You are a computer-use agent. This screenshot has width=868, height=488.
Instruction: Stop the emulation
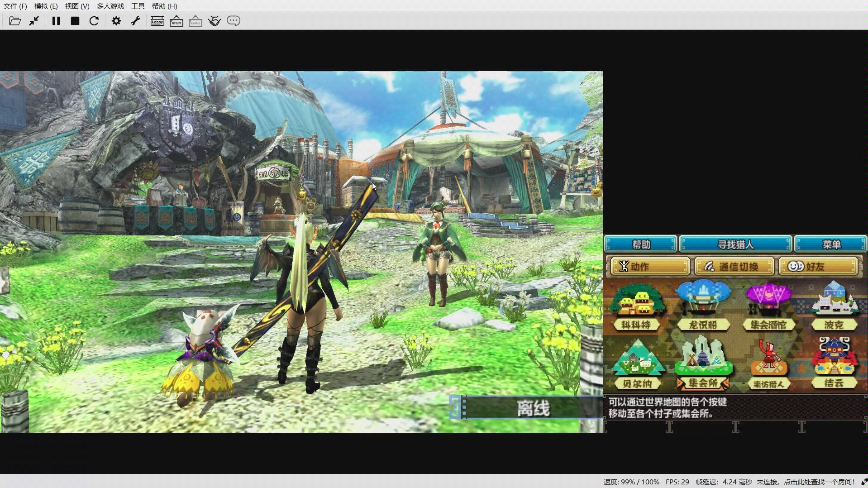[x=75, y=21]
